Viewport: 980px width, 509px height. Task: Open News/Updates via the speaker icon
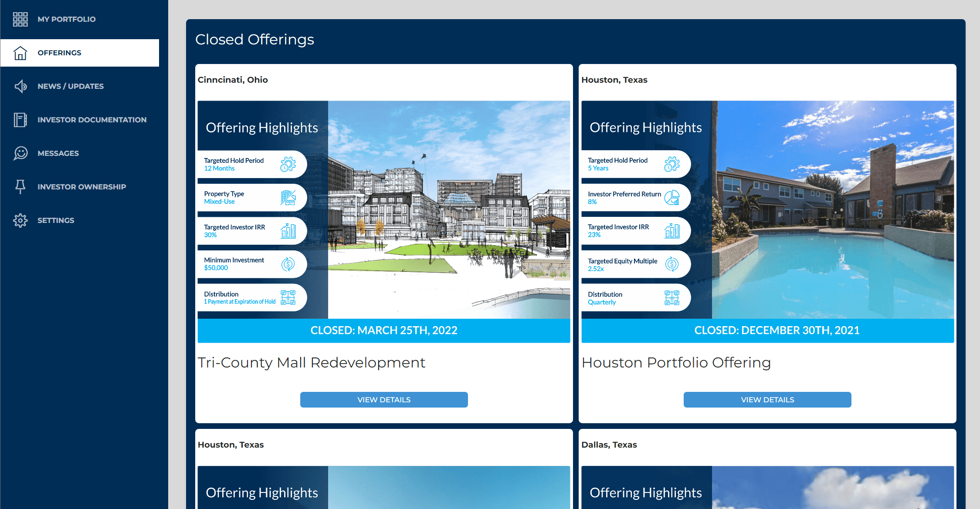[x=20, y=86]
